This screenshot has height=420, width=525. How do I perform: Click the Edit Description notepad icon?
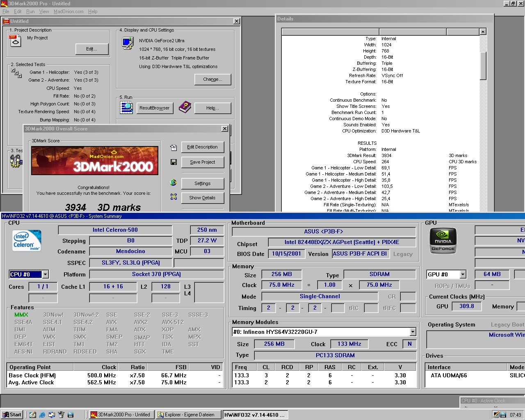pos(173,147)
